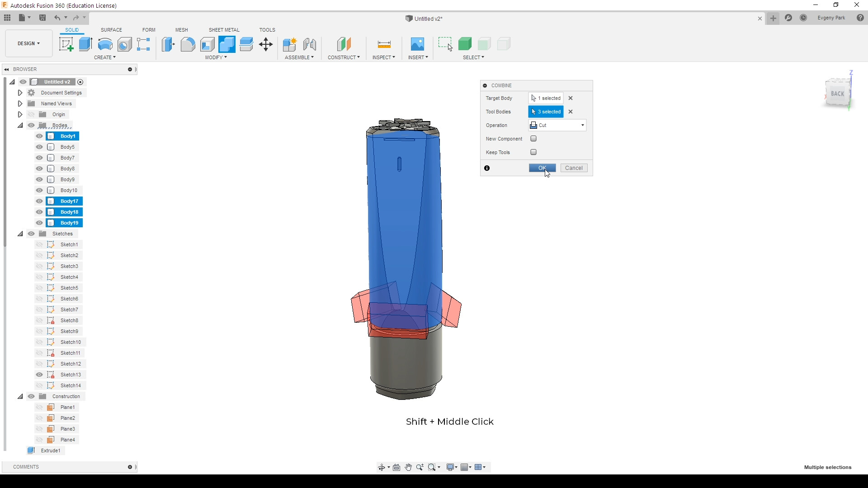Click the Joint assemble icon

(310, 44)
